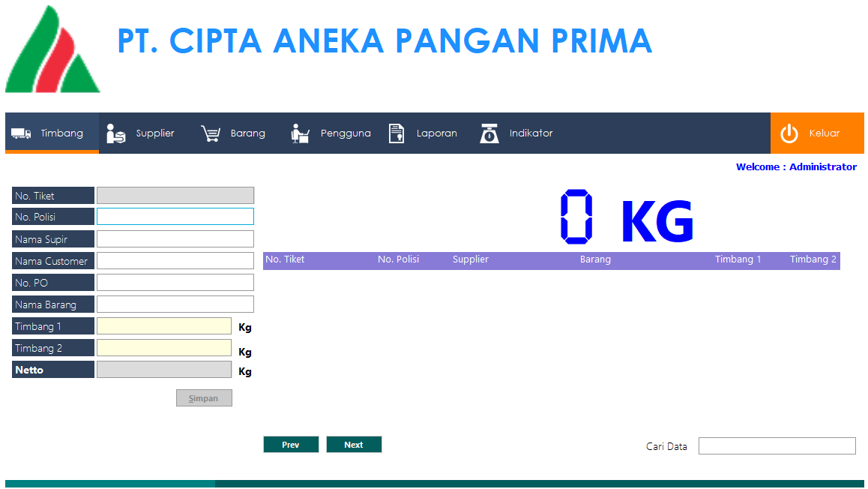Click the Keluar power icon
The image size is (868, 489).
789,133
